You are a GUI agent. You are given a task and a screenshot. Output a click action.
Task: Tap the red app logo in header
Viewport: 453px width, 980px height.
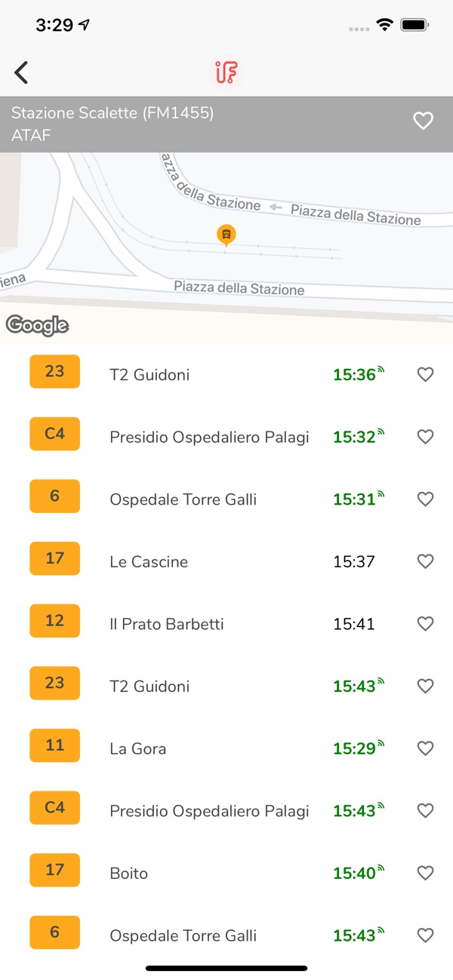pos(226,72)
